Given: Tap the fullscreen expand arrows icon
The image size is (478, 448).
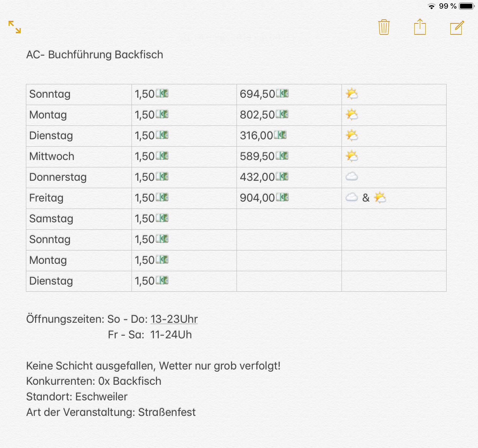Looking at the screenshot, I should (15, 27).
